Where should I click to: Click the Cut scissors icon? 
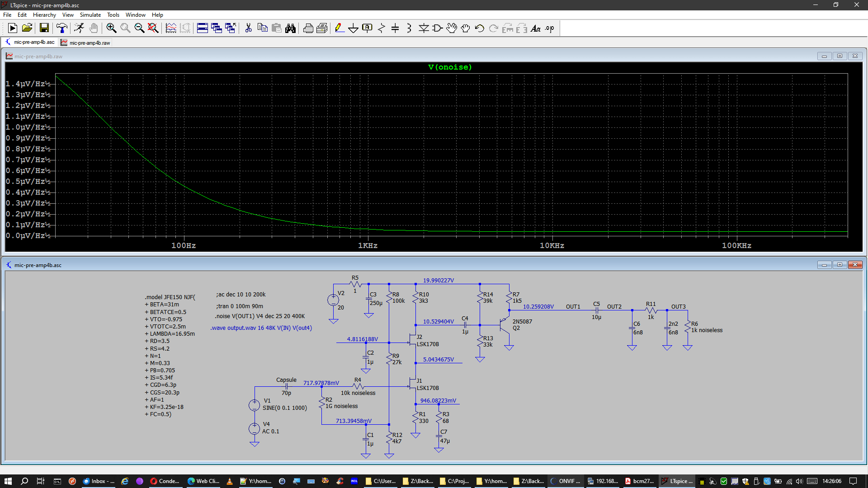(248, 28)
